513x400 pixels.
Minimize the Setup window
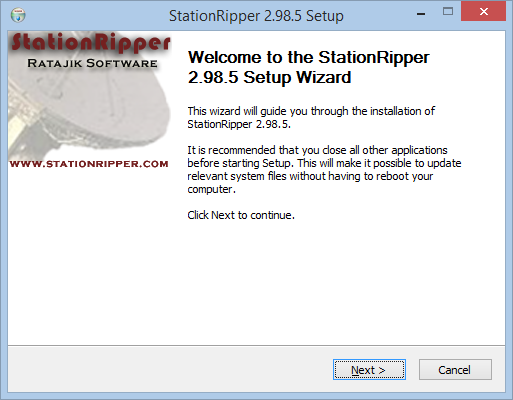[421, 13]
